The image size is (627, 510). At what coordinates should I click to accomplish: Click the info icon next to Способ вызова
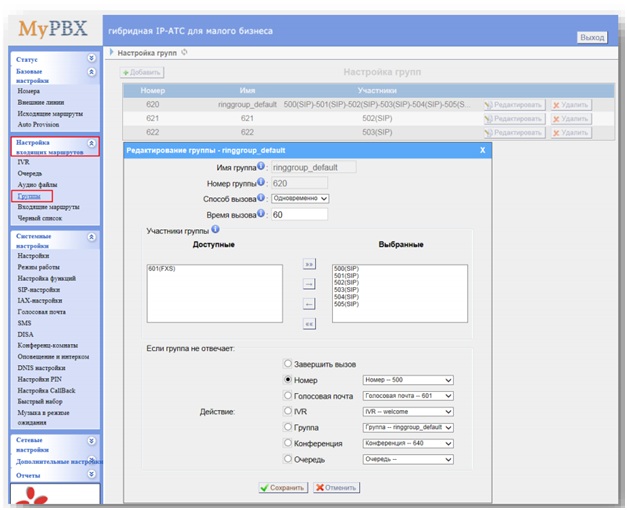click(262, 198)
